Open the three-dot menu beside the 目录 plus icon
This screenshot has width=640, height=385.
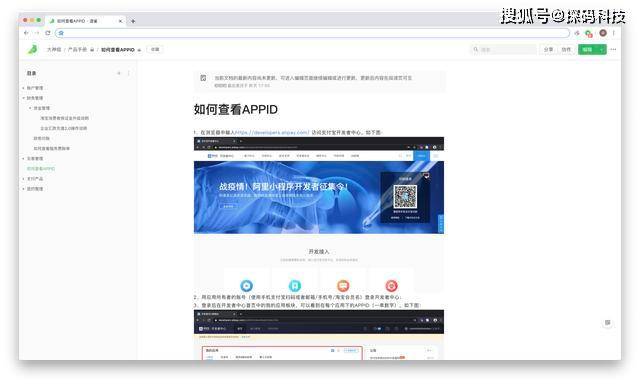click(129, 73)
